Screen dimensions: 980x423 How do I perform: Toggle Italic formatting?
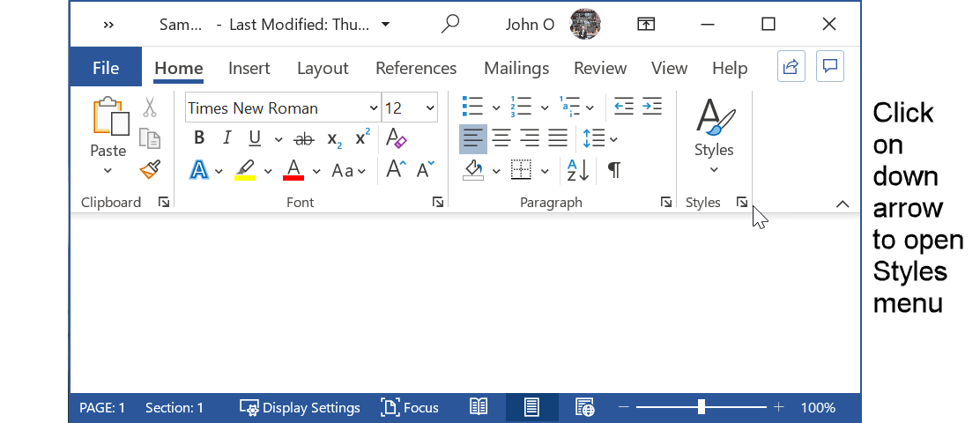point(226,138)
